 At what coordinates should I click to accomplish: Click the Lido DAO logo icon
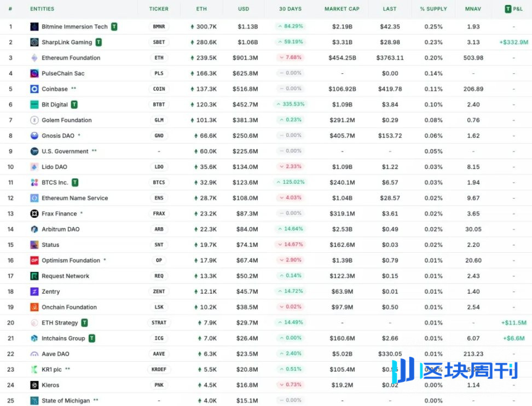34,167
